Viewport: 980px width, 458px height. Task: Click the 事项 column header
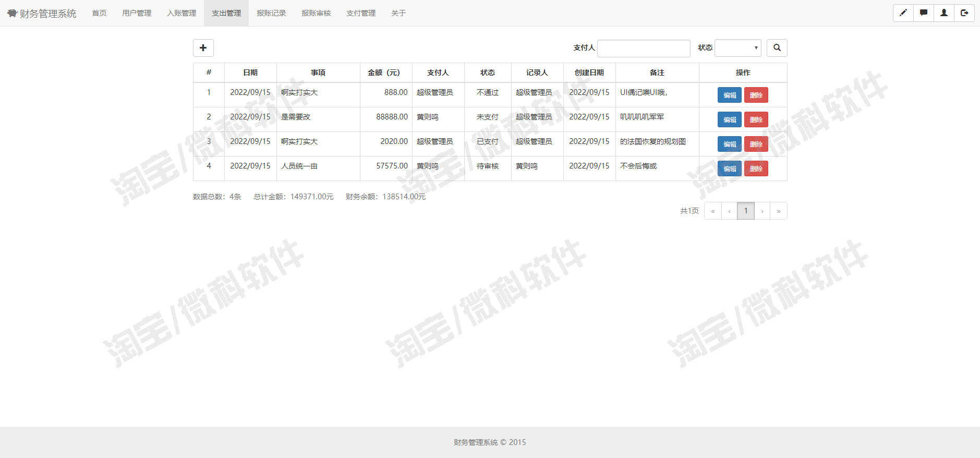click(318, 73)
